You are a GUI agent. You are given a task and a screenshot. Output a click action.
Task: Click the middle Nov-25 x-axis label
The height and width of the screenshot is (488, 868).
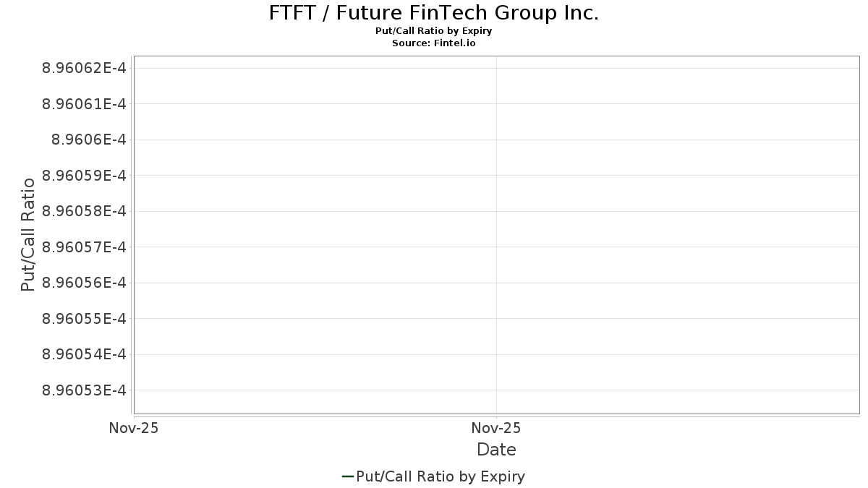coord(496,428)
